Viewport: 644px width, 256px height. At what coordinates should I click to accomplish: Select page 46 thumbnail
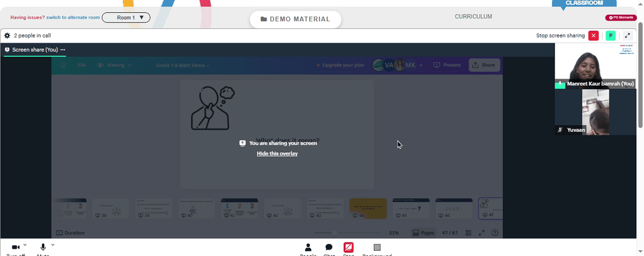454,209
